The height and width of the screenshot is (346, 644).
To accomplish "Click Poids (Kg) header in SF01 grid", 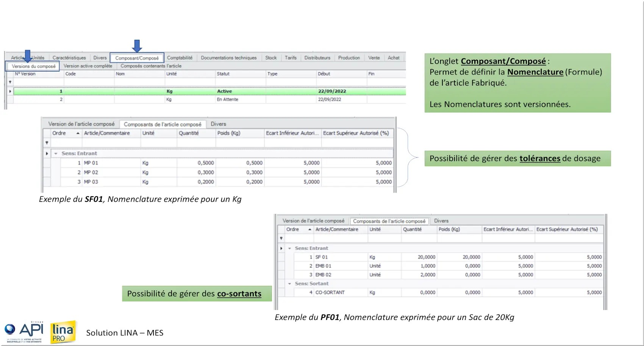I will click(x=239, y=133).
